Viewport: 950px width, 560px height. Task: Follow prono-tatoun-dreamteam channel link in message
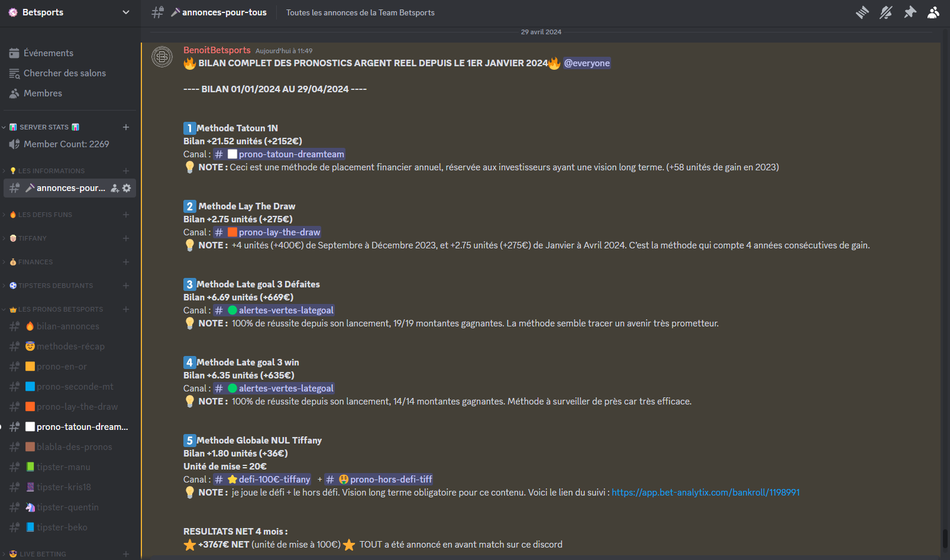[279, 154]
